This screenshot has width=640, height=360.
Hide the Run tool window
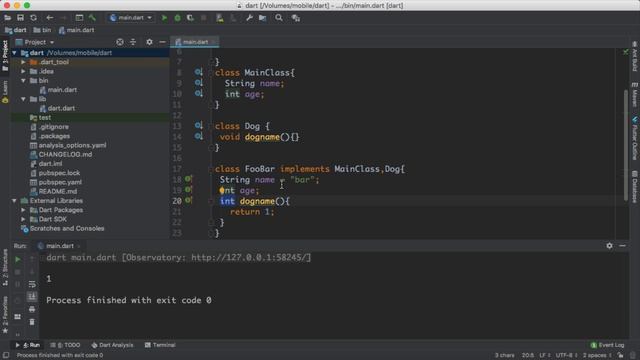pos(622,246)
